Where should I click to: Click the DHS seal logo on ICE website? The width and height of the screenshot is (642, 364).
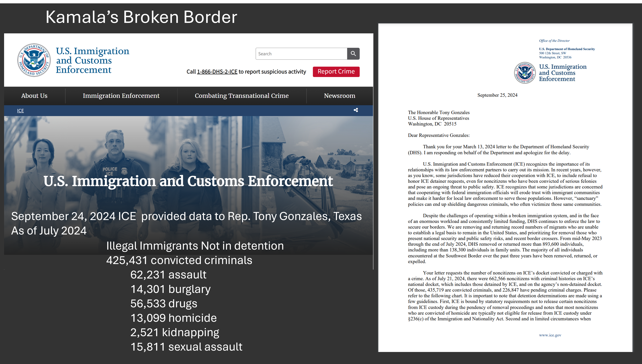tap(34, 60)
